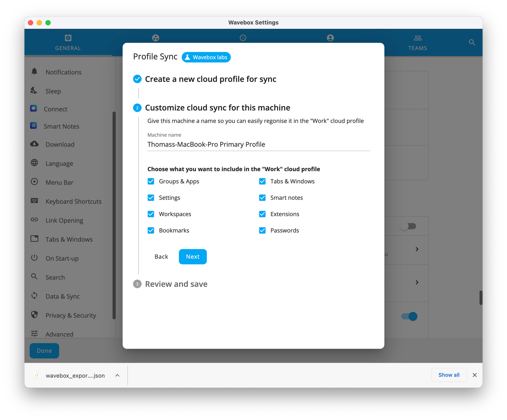
Task: Click the Done button
Action: click(x=44, y=351)
